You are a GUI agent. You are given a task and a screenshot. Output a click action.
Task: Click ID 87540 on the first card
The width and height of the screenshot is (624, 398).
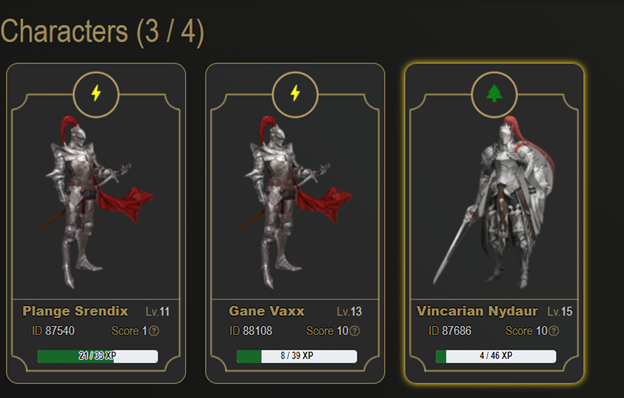[x=53, y=331]
